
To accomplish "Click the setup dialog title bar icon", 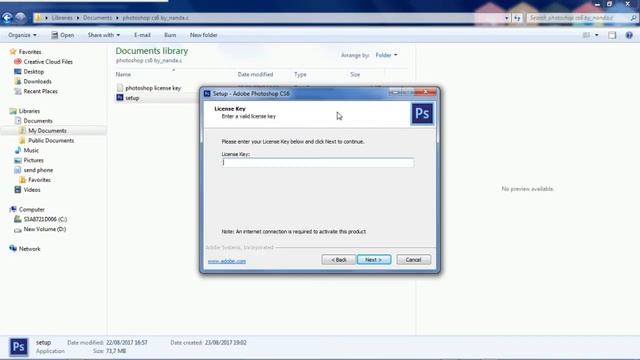I will [207, 93].
